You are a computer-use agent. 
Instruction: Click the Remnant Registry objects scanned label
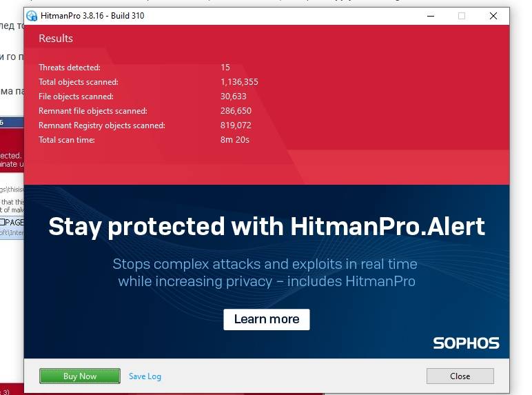point(102,125)
